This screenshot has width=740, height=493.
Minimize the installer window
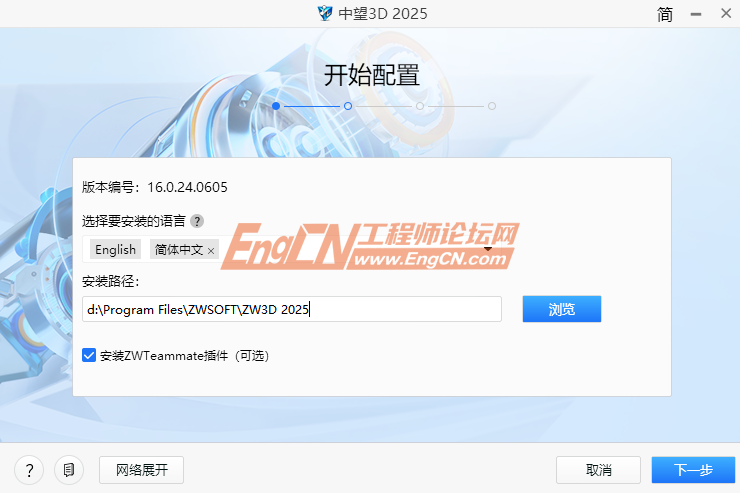tap(696, 14)
